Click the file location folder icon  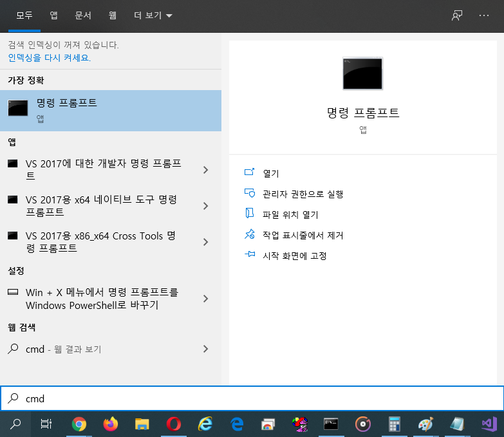(x=250, y=213)
